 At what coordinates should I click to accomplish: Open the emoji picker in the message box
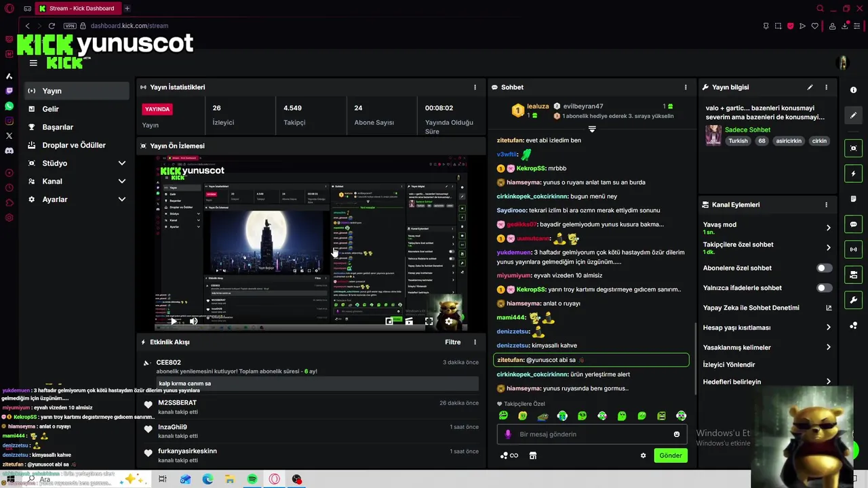[676, 434]
